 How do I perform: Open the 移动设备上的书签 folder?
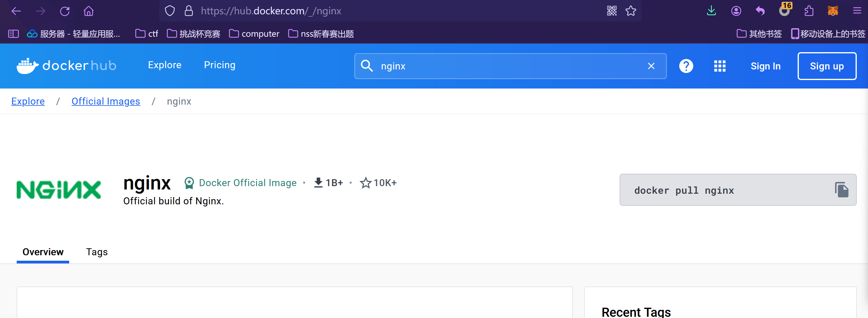[828, 34]
